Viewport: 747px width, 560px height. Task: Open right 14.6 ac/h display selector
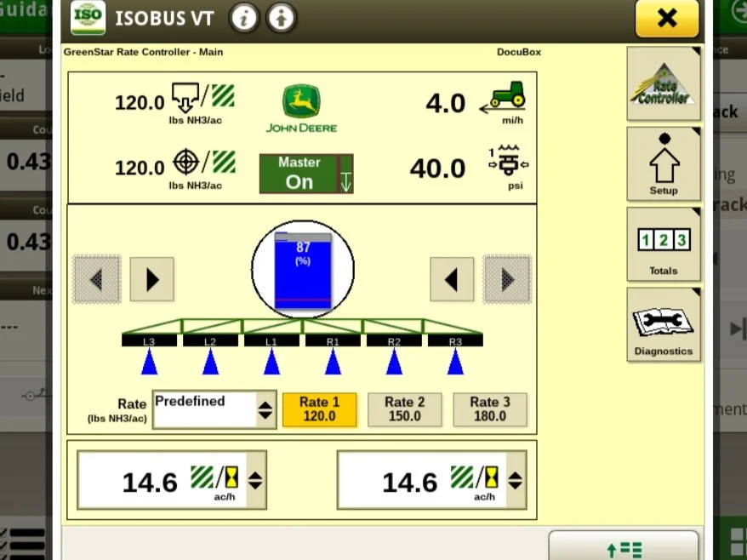click(431, 480)
